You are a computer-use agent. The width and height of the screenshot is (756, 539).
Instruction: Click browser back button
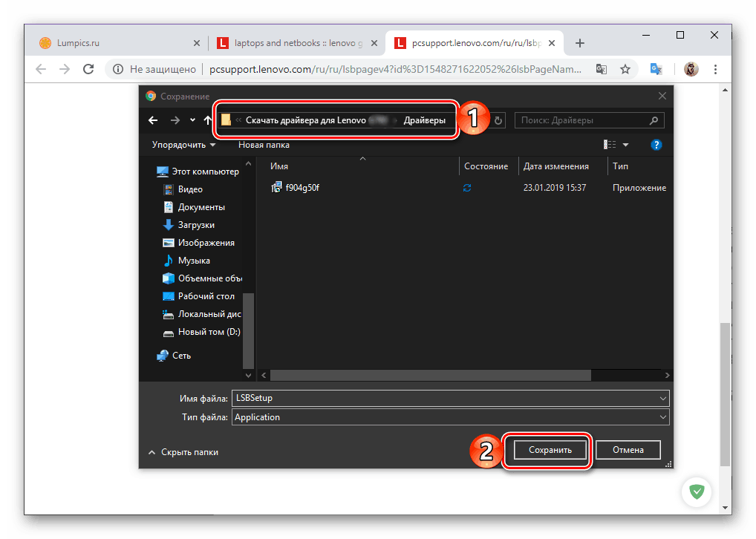click(42, 69)
